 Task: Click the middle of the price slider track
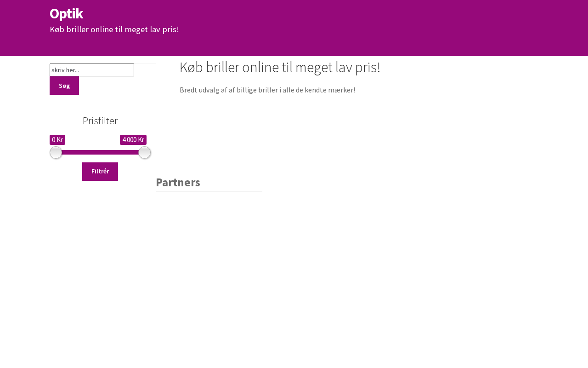pyautogui.click(x=100, y=152)
